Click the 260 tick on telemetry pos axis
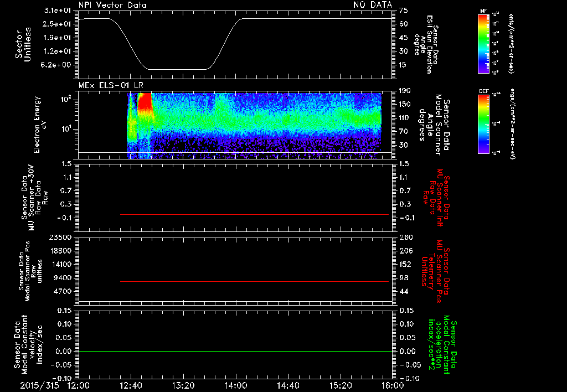 [x=406, y=237]
